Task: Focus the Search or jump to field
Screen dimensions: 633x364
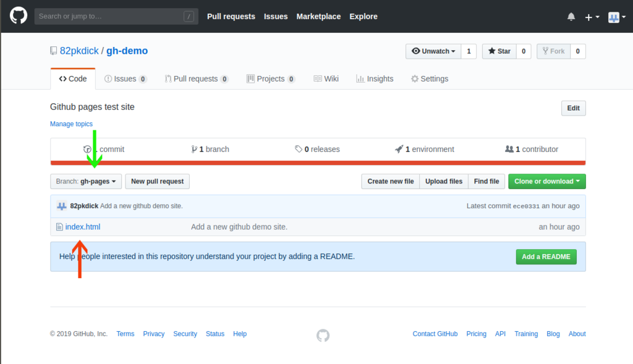Action: point(116,17)
